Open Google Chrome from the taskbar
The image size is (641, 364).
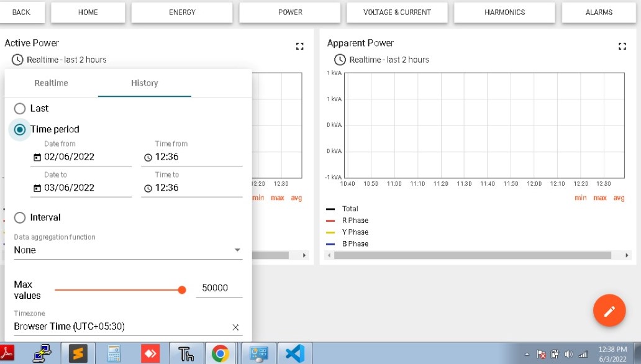[222, 353]
